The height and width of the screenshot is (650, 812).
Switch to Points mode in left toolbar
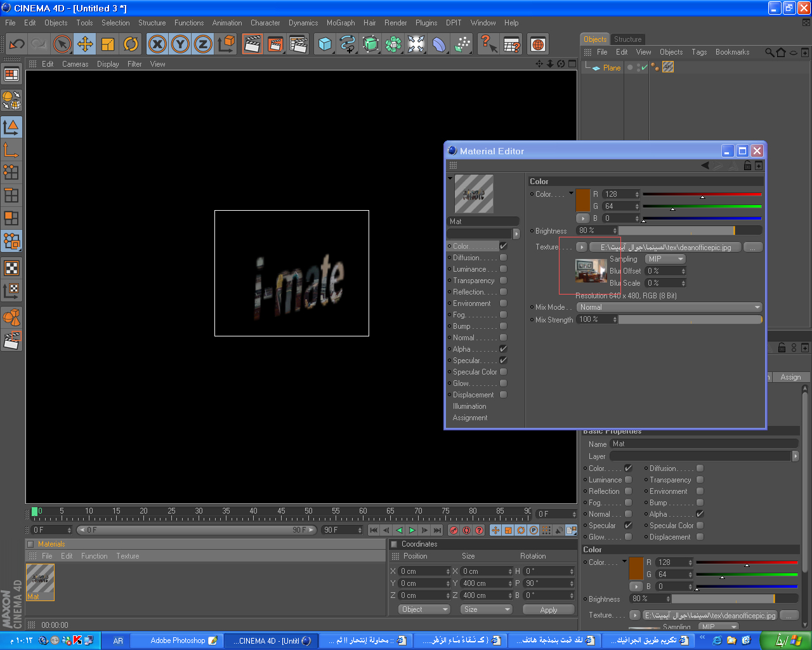pyautogui.click(x=11, y=173)
